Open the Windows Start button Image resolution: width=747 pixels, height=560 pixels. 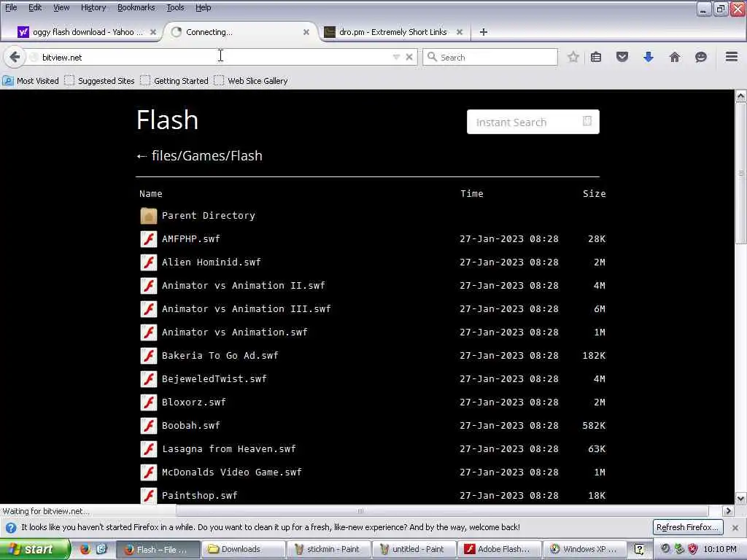(x=34, y=549)
